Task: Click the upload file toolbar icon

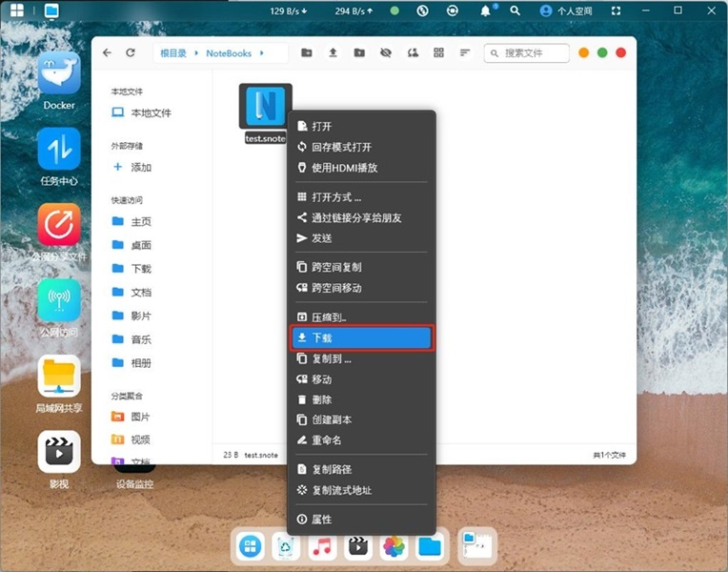Action: [x=333, y=53]
